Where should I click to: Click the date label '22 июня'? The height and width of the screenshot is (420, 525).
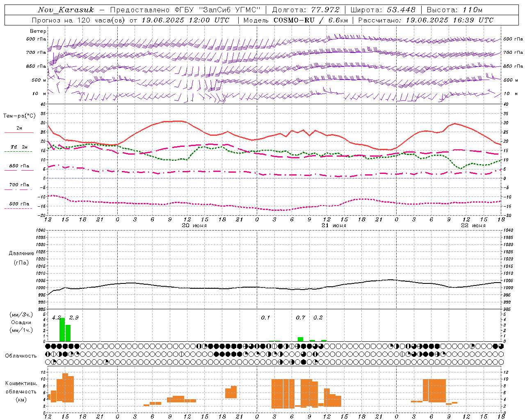click(x=473, y=226)
